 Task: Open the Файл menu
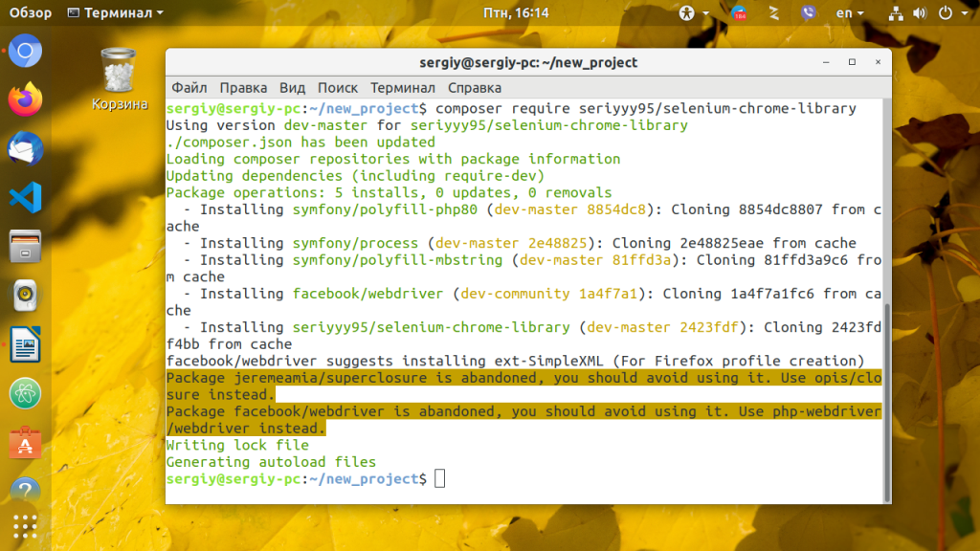pyautogui.click(x=189, y=88)
